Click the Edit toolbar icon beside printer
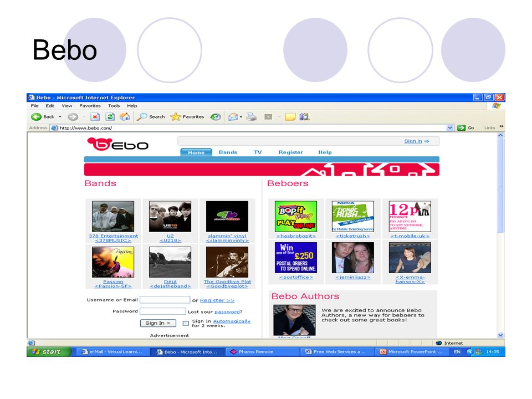This screenshot has width=532, height=399. click(x=268, y=117)
